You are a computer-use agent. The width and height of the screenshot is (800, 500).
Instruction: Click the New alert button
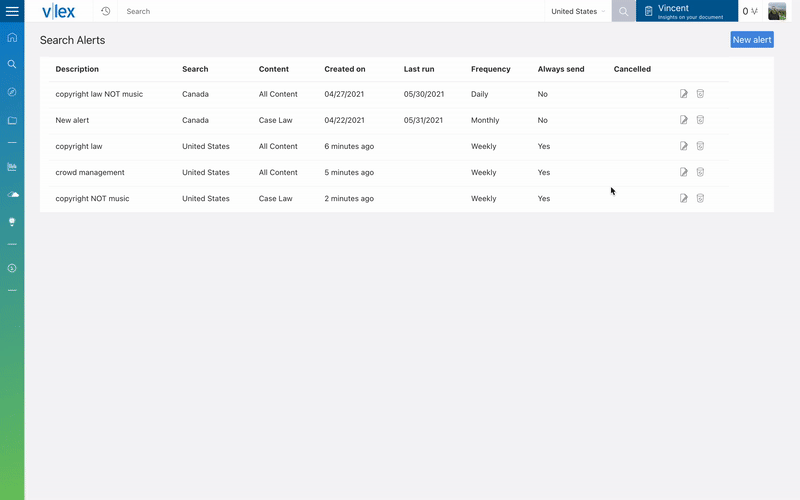coord(752,40)
